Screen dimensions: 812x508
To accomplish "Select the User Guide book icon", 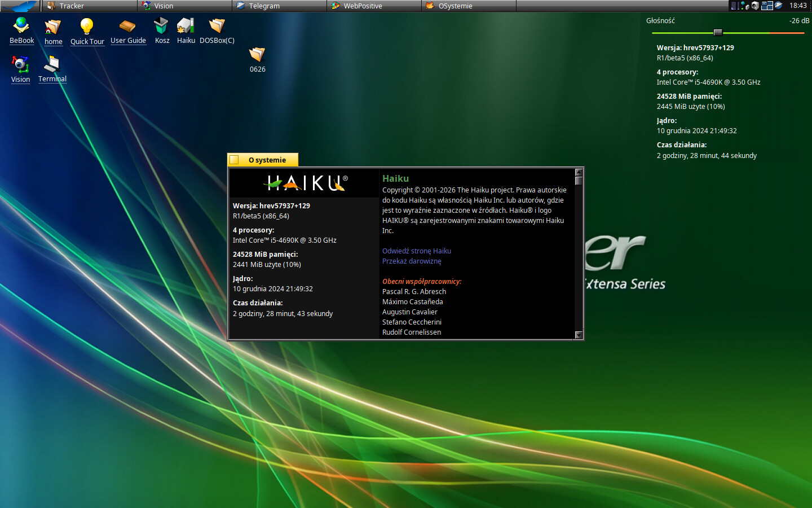I will 128,26.
